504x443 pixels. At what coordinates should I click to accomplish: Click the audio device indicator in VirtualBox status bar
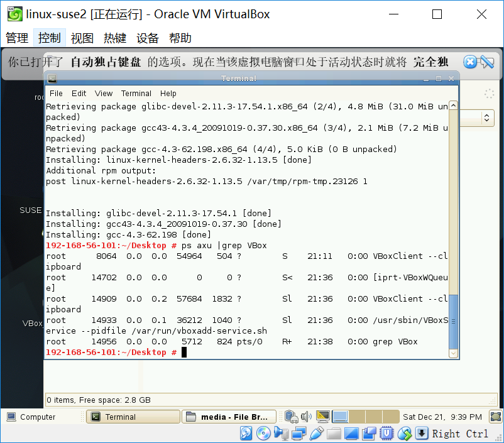point(282,434)
